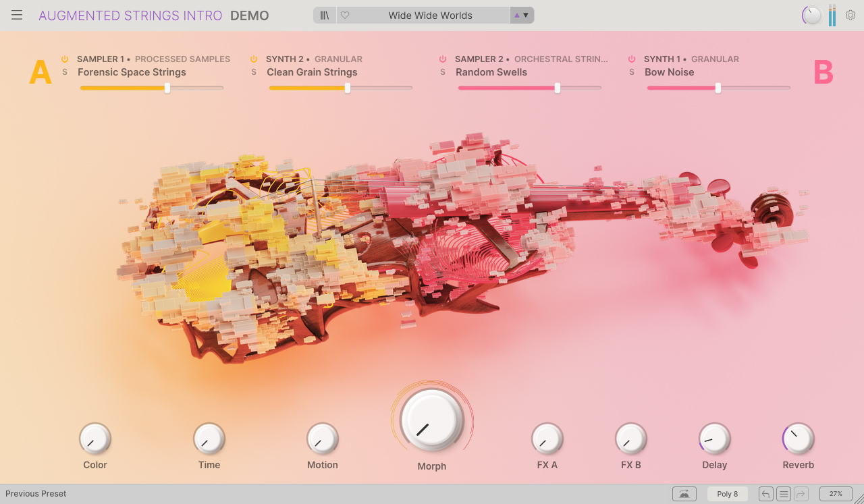Viewport: 864px width, 504px height.
Task: Open the settings gear panel
Action: (850, 16)
